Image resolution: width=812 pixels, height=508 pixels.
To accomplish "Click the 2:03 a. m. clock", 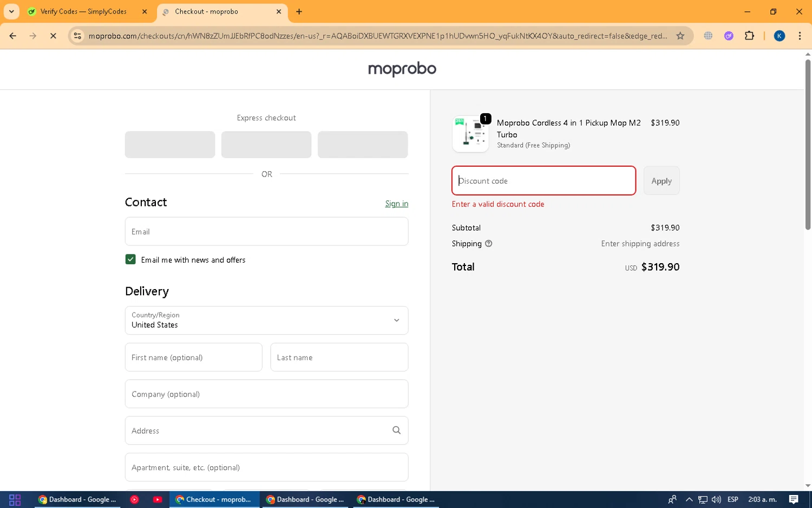I will pyautogui.click(x=762, y=499).
